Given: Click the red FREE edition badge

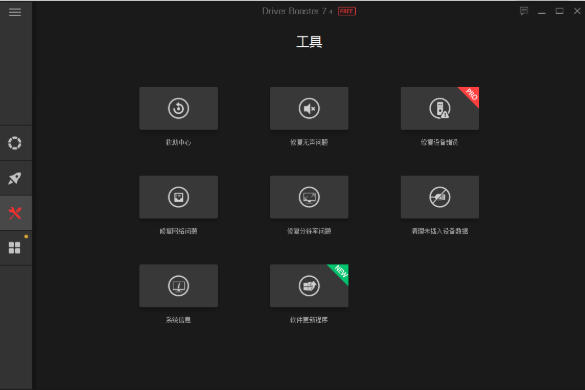Looking at the screenshot, I should tap(347, 12).
